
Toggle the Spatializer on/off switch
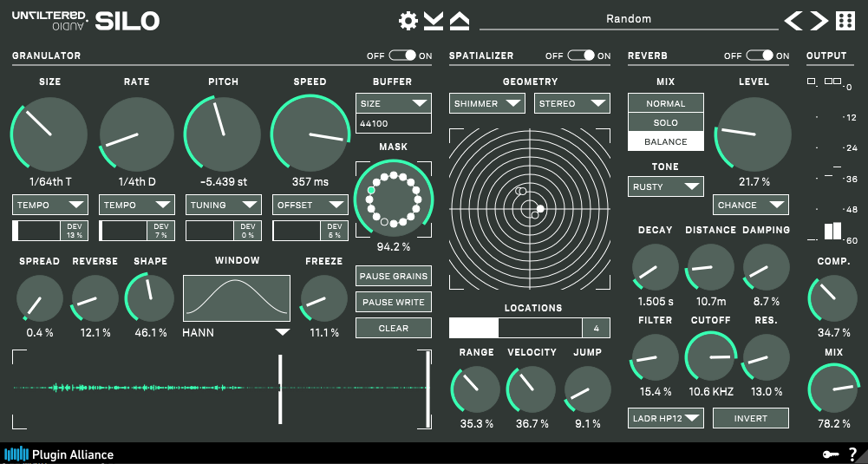coord(581,56)
